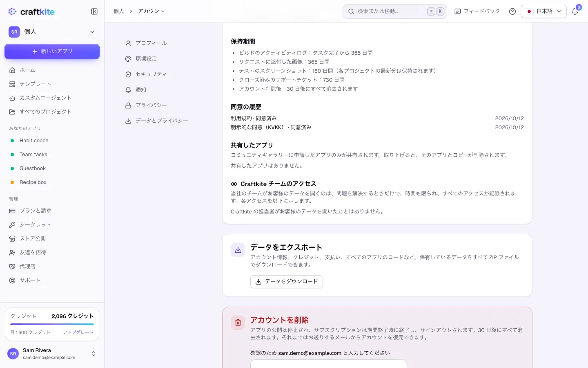Click the アップグレード link
Image resolution: width=588 pixels, height=368 pixels.
pos(78,332)
